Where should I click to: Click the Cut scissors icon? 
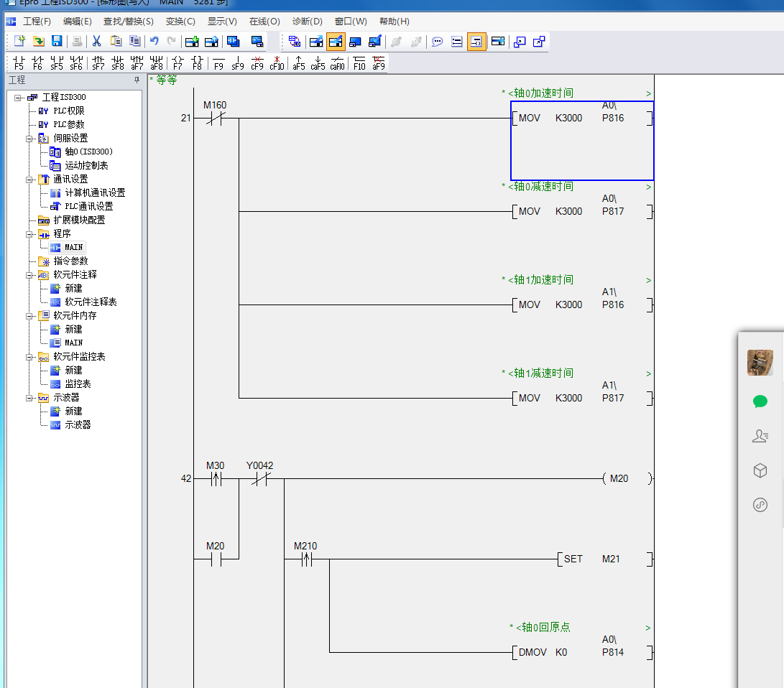(96, 42)
